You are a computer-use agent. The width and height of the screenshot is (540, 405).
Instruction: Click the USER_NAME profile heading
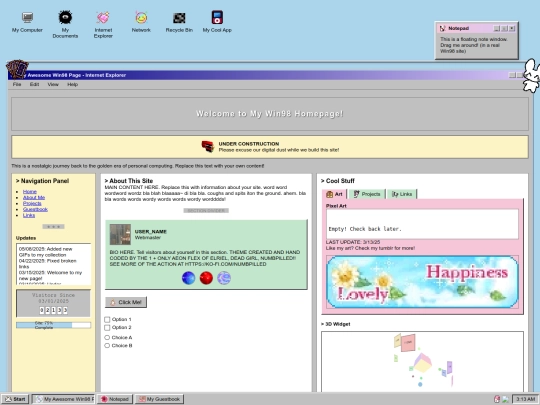pos(150,231)
